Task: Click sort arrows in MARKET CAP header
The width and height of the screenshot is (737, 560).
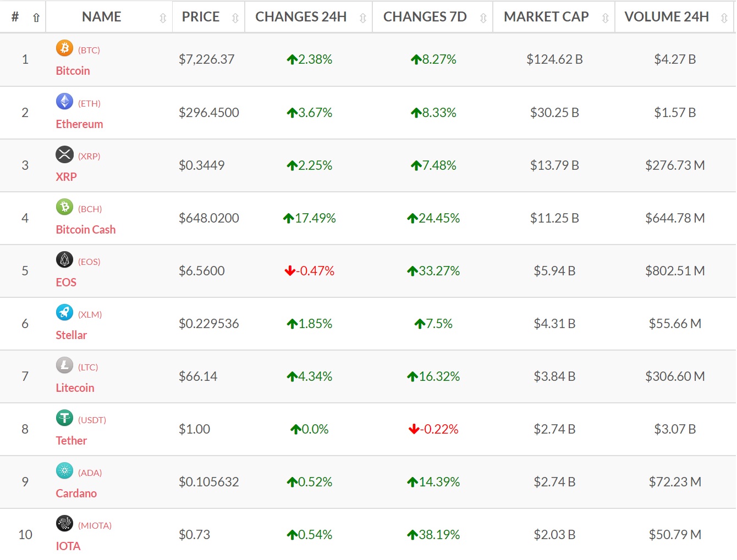Action: pyautogui.click(x=606, y=18)
